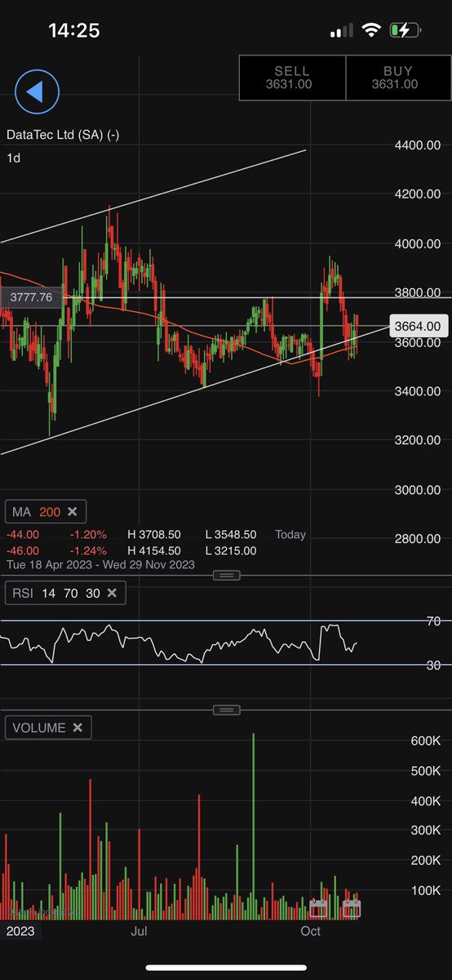The width and height of the screenshot is (452, 980).
Task: Tap the -1.24% change value
Action: point(87,550)
